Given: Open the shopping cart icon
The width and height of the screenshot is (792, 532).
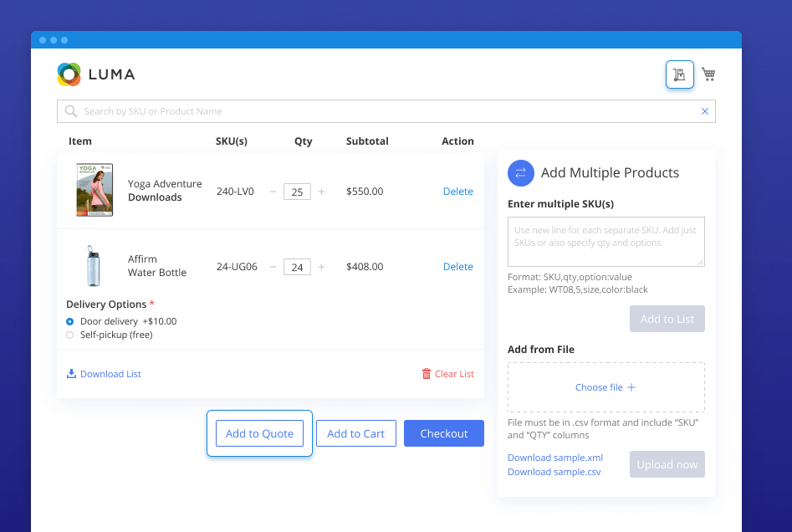Looking at the screenshot, I should 708,74.
